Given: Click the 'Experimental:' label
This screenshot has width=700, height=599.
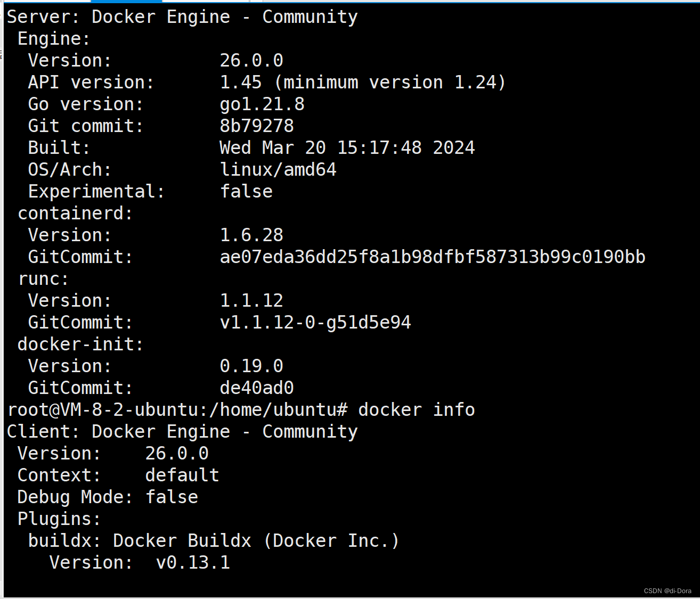Looking at the screenshot, I should (x=96, y=192).
